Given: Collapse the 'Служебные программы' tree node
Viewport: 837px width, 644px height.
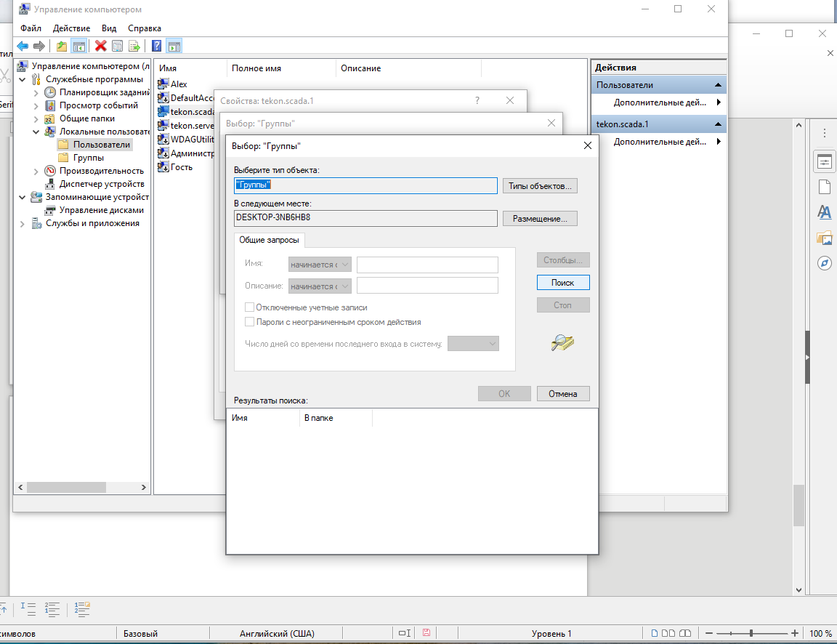Looking at the screenshot, I should [x=23, y=79].
